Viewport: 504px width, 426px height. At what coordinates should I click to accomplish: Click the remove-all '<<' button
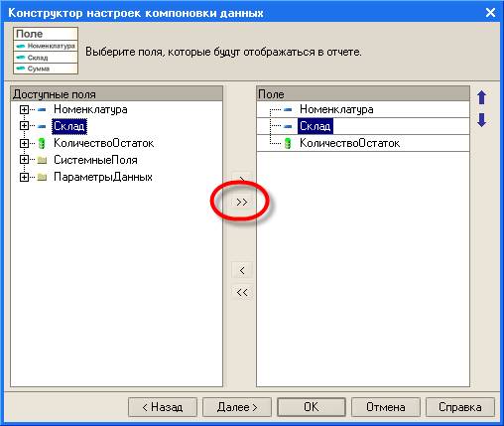(x=242, y=292)
